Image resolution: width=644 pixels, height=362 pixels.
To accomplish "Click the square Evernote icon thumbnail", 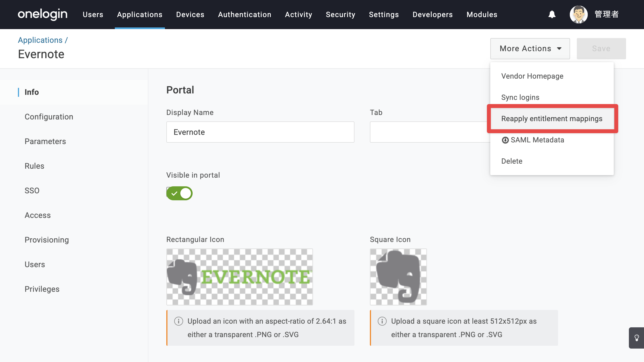I will click(398, 277).
